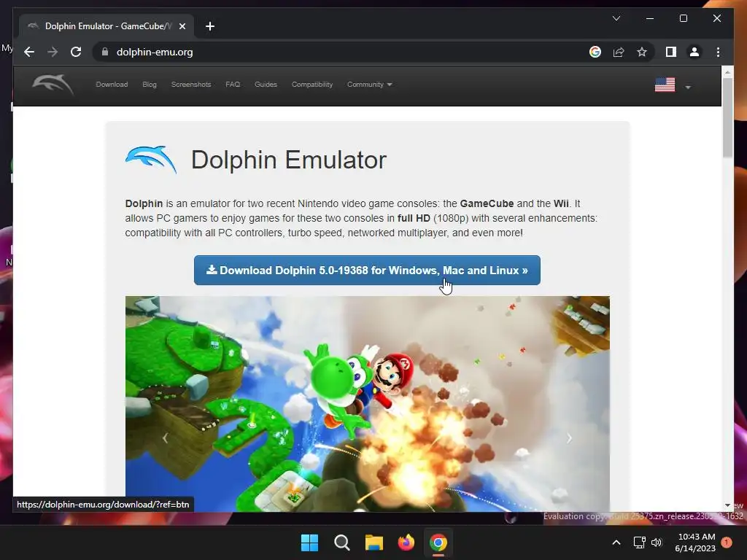The image size is (747, 560).
Task: Click Download Dolphin 5.0-19368 button
Action: (x=367, y=270)
